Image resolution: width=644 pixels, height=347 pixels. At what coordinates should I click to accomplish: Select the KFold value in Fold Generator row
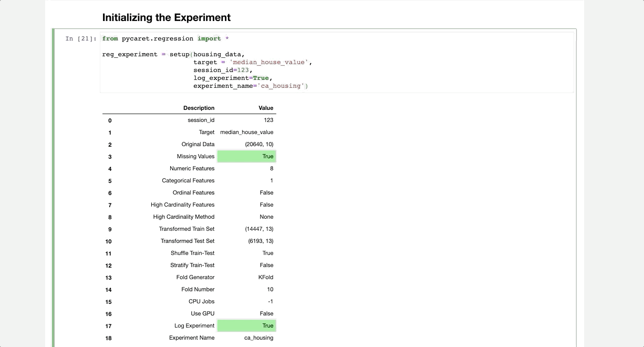click(266, 277)
